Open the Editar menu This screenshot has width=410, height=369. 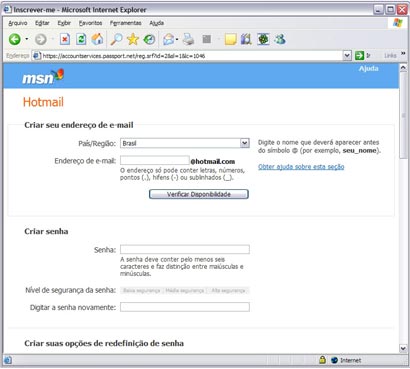(x=42, y=23)
